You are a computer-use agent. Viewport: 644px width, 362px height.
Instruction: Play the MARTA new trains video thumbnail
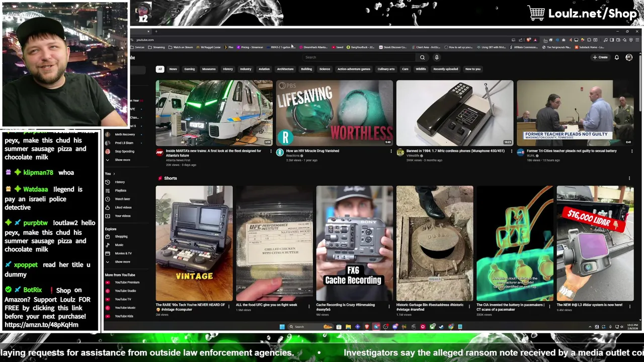[214, 113]
